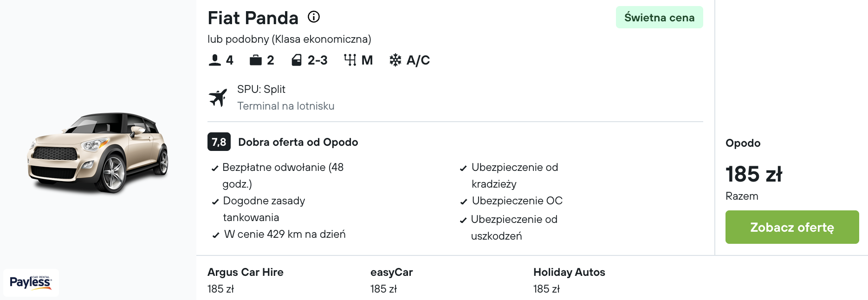Click the Świetna cena badge
Screen dimensions: 868x300
pyautogui.click(x=659, y=18)
